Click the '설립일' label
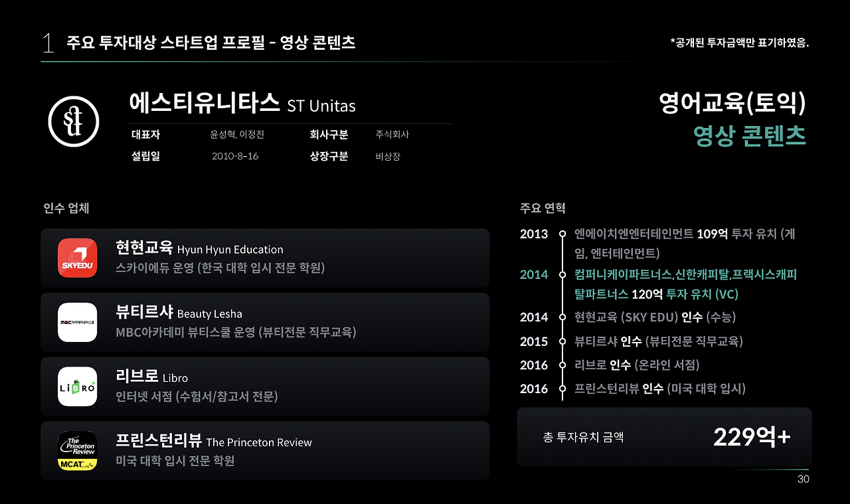Image resolution: width=850 pixels, height=504 pixels. [x=145, y=157]
